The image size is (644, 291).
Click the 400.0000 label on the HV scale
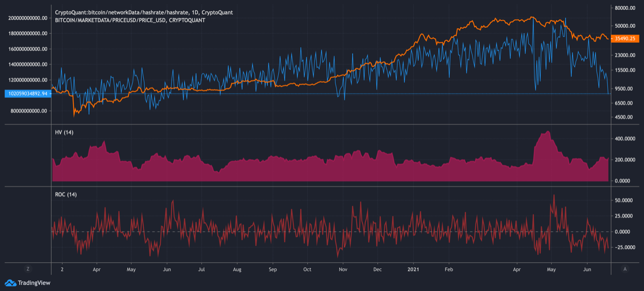[x=626, y=138]
